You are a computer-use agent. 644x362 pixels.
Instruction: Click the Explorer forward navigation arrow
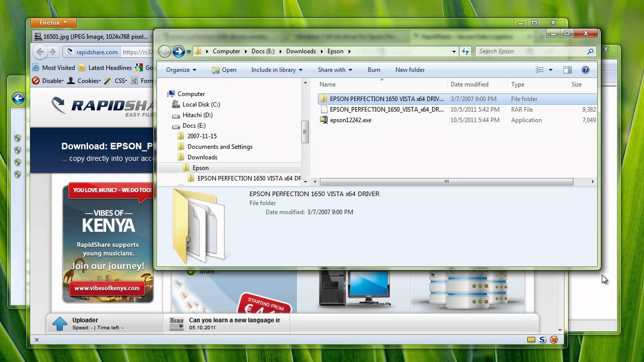pos(179,51)
